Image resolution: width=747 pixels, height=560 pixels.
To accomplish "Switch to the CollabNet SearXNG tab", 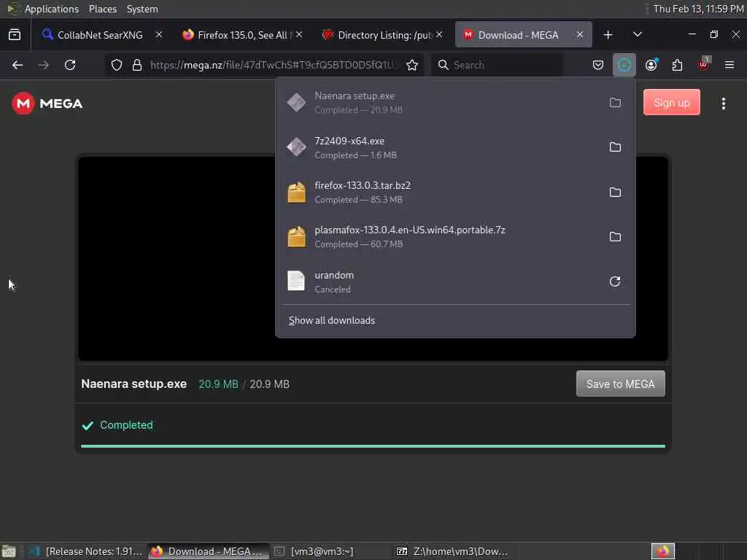I will click(99, 35).
